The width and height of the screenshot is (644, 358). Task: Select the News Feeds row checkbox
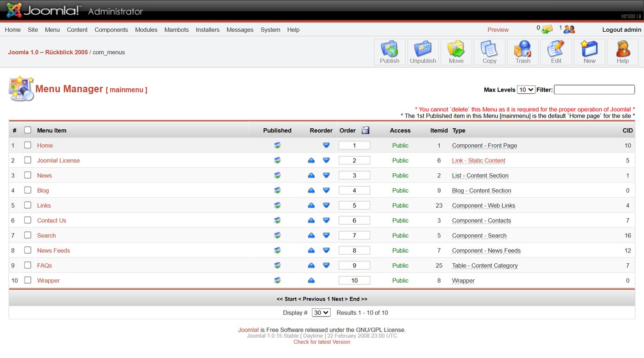[x=28, y=250]
